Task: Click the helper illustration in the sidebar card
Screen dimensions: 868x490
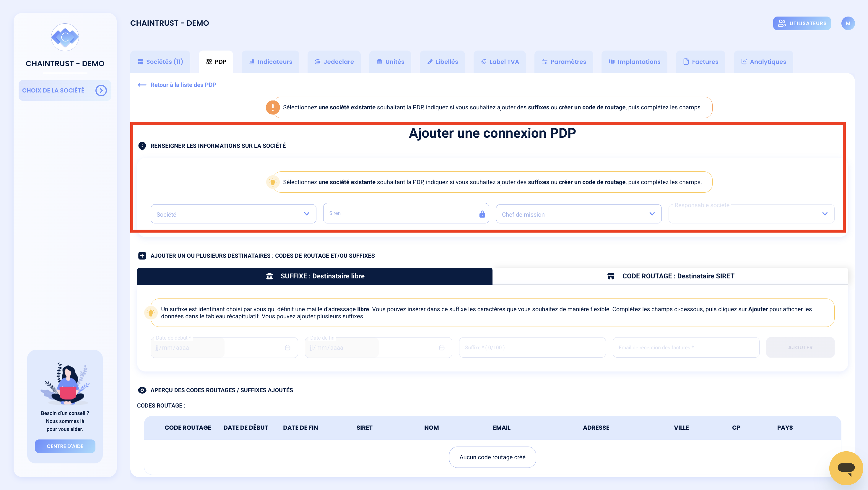Action: coord(65,384)
